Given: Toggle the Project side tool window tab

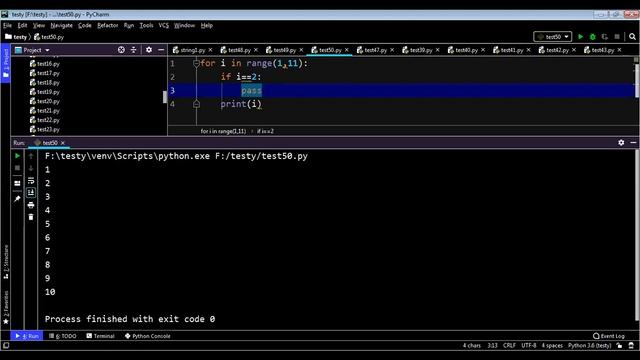Looking at the screenshot, I should [6, 63].
